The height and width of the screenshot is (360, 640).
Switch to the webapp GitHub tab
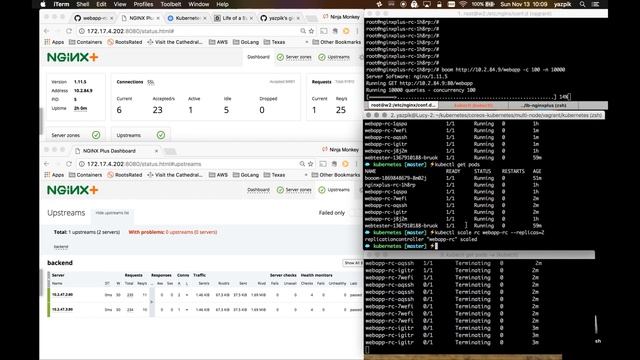click(94, 18)
